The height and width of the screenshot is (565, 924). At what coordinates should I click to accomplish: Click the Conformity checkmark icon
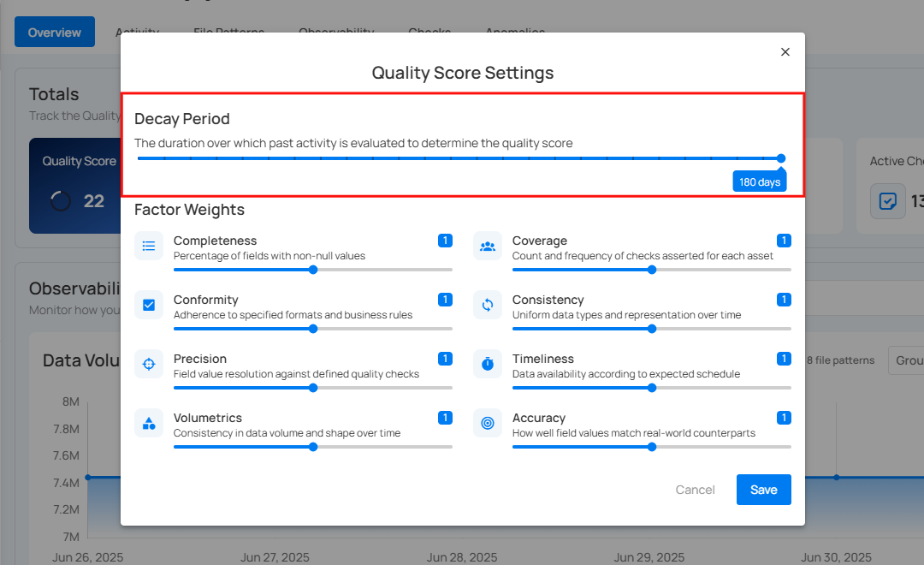[x=149, y=305]
